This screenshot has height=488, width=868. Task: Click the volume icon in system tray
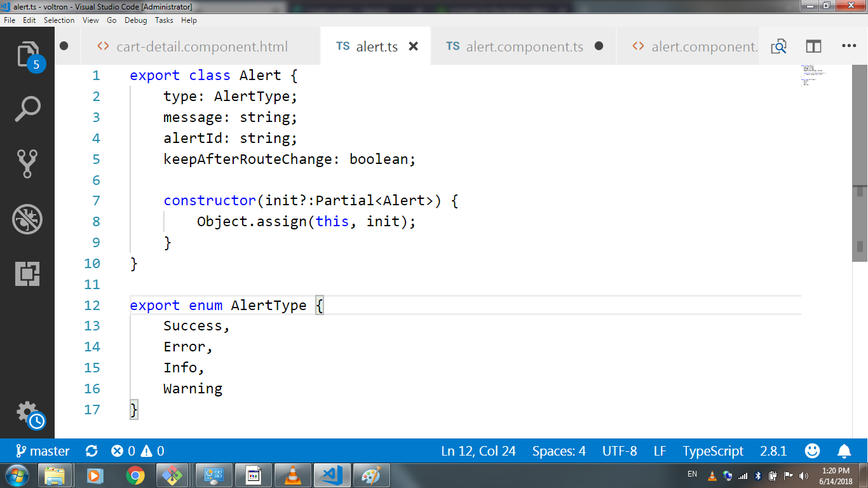tap(803, 475)
